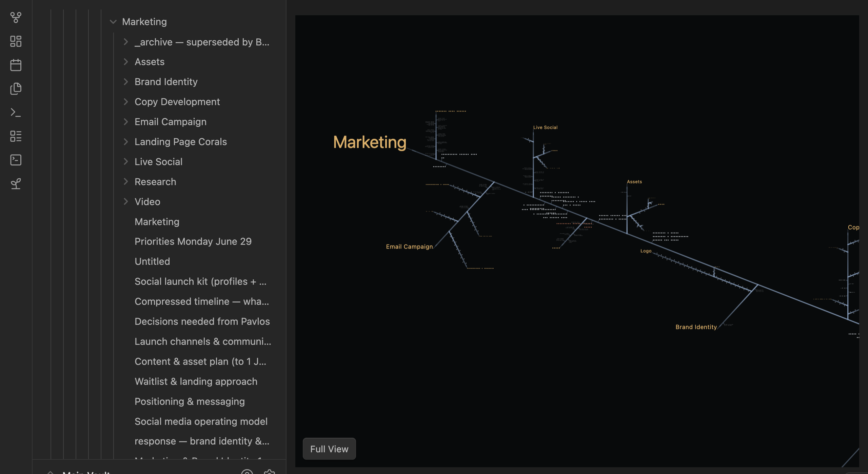Open the calendar daily note icon
Viewport: 868px width, 474px height.
pyautogui.click(x=16, y=65)
